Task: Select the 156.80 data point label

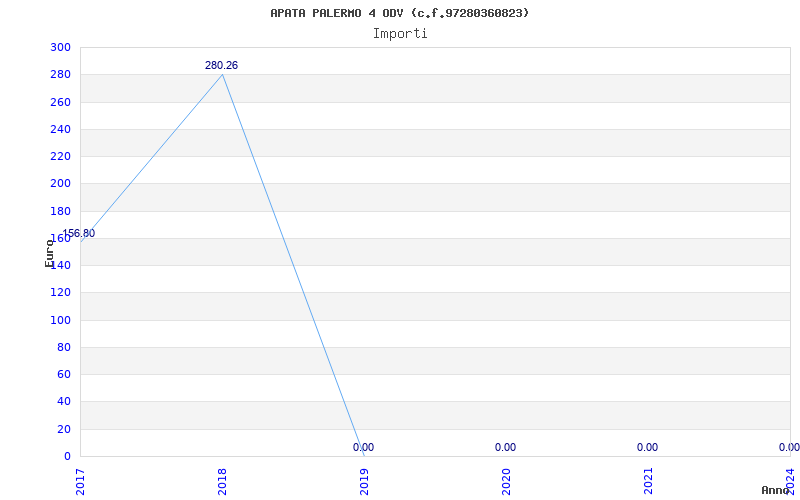Action: [x=79, y=234]
